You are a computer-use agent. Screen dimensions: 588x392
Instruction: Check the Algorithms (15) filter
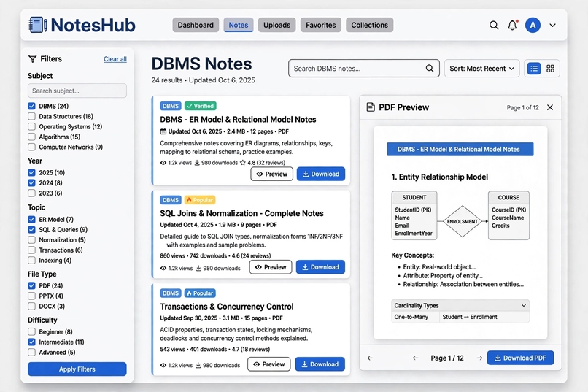[32, 137]
